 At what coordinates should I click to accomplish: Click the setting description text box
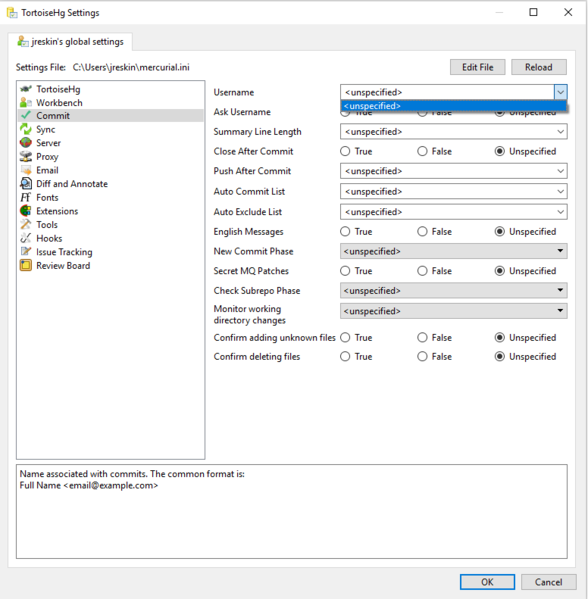pyautogui.click(x=292, y=512)
